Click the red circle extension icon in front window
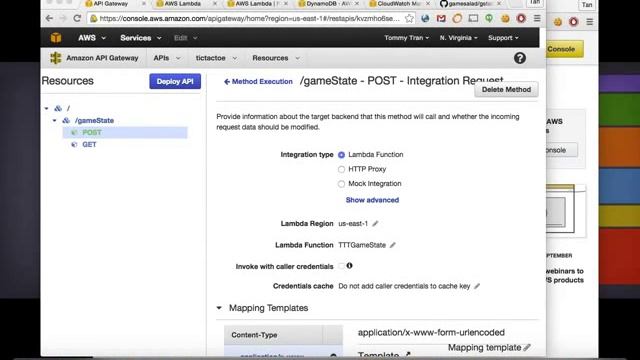640x360 pixels. [521, 18]
